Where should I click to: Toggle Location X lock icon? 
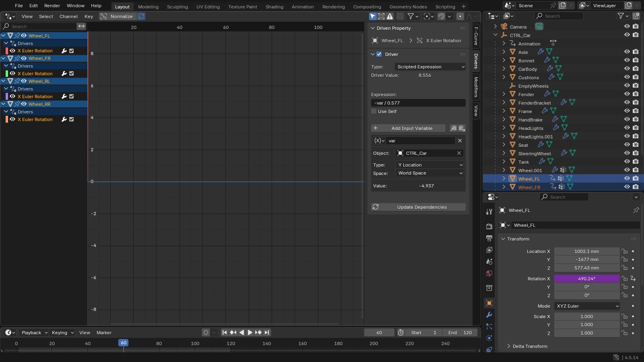tap(624, 251)
